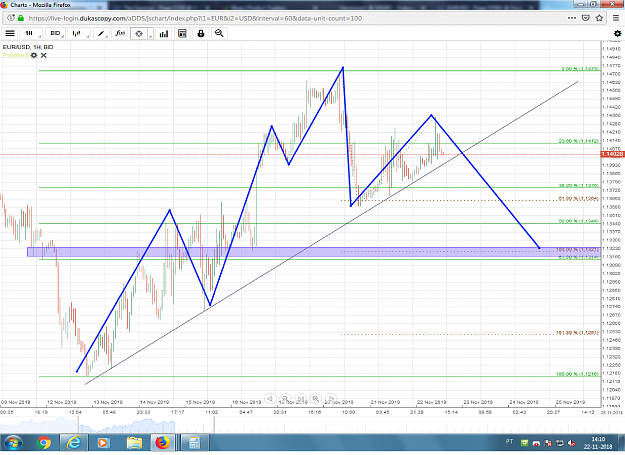
Task: Open chart settings gear at top right
Action: (617, 33)
